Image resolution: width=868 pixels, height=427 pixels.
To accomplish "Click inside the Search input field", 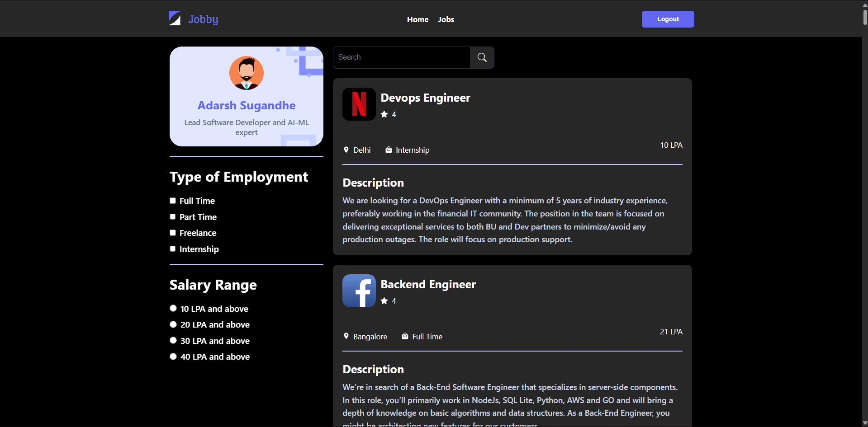I will point(401,57).
